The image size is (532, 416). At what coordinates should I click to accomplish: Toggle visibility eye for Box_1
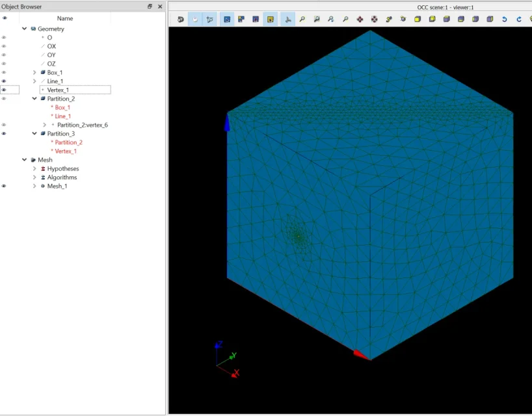point(5,73)
